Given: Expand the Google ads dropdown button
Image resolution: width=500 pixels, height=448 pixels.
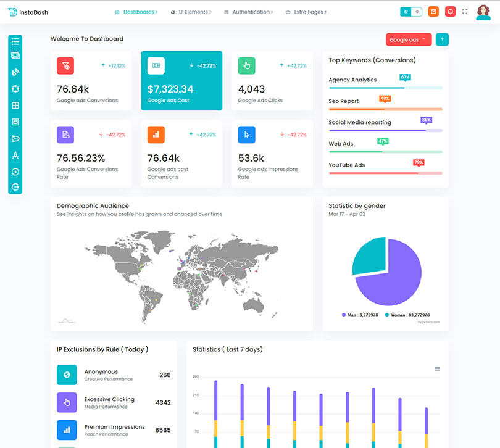Looking at the screenshot, I should click(408, 39).
